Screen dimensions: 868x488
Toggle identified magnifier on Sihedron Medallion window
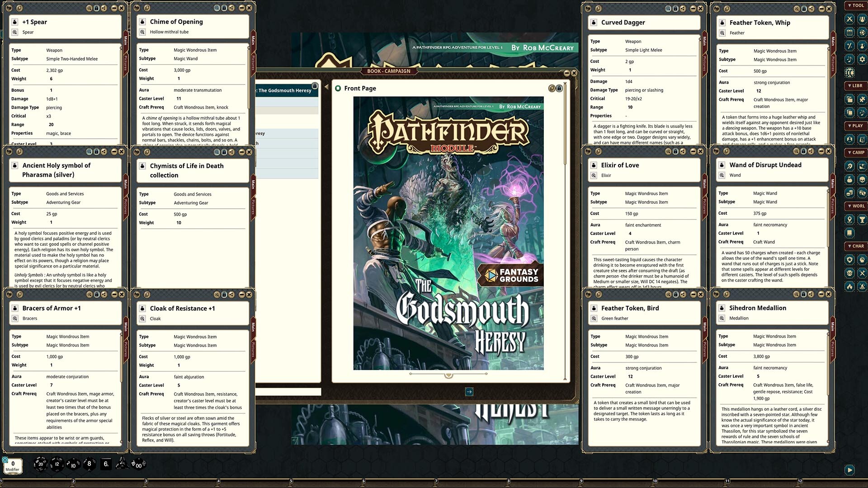(797, 294)
